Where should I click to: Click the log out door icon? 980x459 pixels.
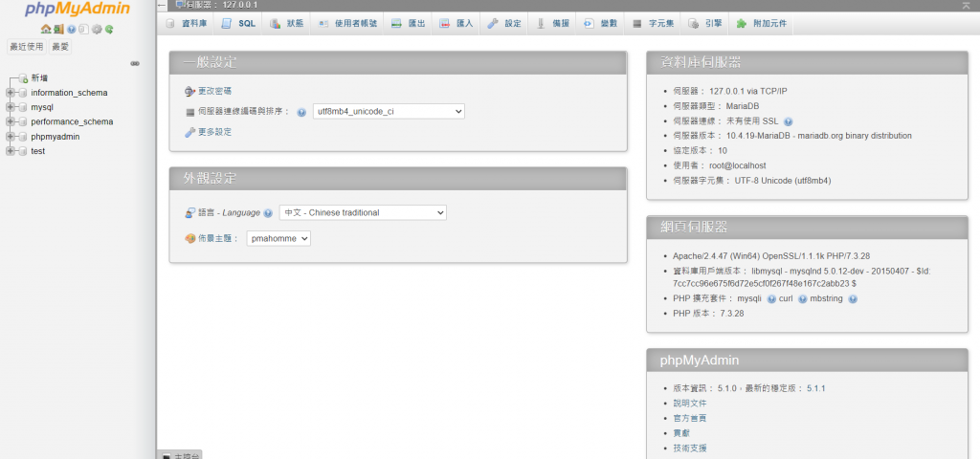pyautogui.click(x=58, y=29)
